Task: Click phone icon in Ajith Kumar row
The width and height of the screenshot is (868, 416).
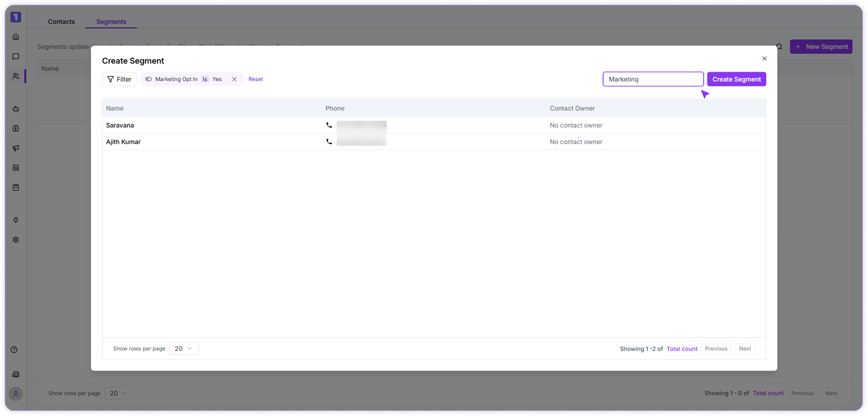Action: point(329,142)
